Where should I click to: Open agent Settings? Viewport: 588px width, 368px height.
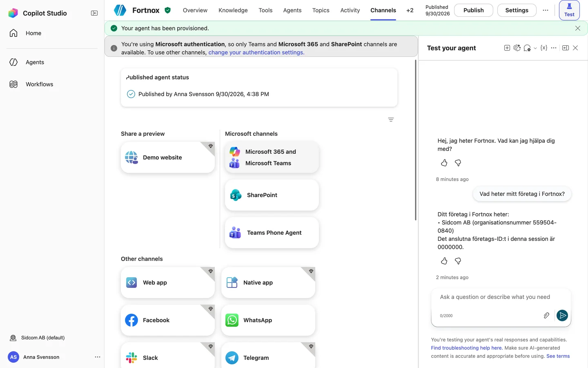click(517, 10)
